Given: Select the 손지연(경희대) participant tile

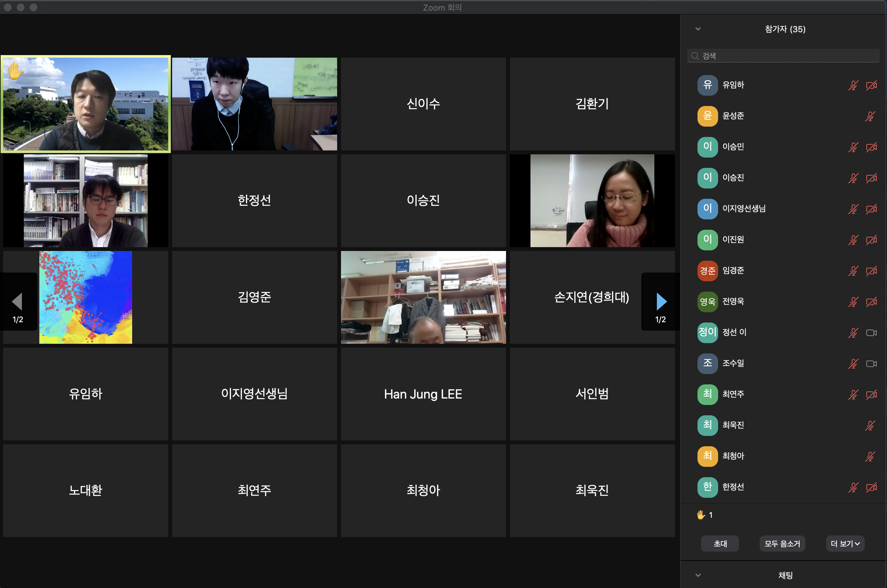Looking at the screenshot, I should pyautogui.click(x=592, y=297).
